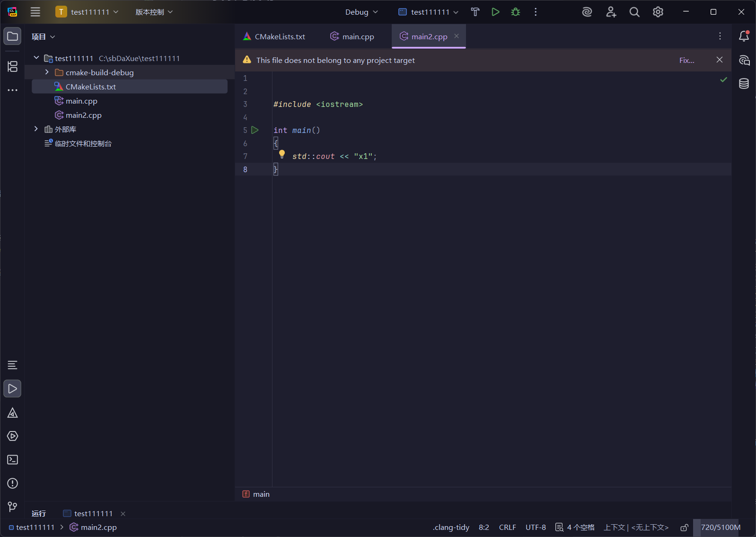This screenshot has height=537, width=756.
Task: Toggle the Project tool window folder button
Action: [13, 36]
